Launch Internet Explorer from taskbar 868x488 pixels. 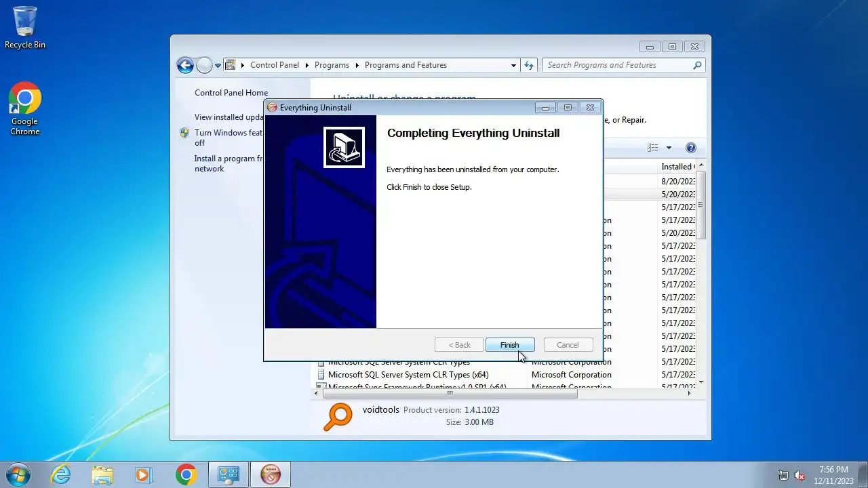(x=61, y=474)
